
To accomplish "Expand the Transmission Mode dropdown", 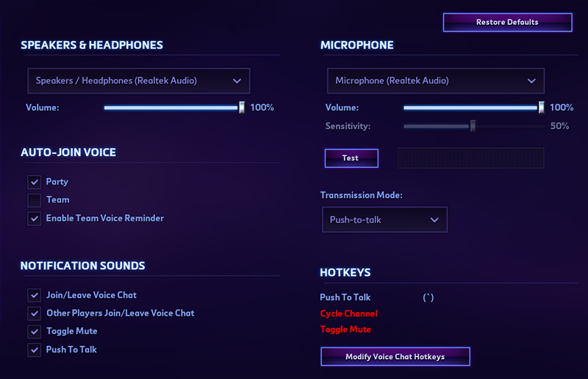I will click(x=384, y=220).
